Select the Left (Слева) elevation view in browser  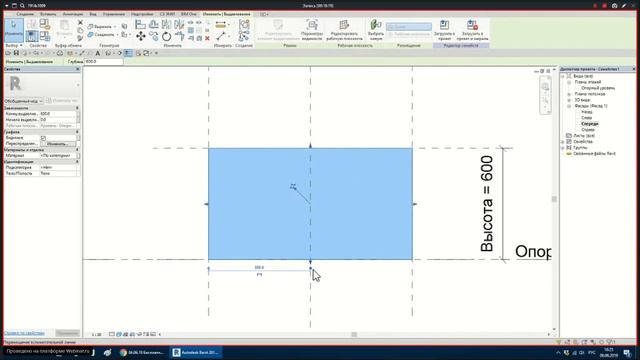pos(587,118)
